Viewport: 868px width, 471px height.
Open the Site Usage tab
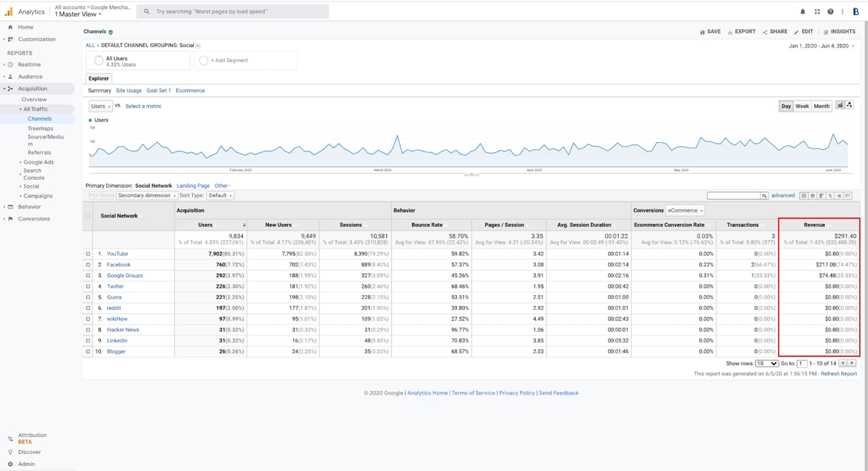click(128, 90)
